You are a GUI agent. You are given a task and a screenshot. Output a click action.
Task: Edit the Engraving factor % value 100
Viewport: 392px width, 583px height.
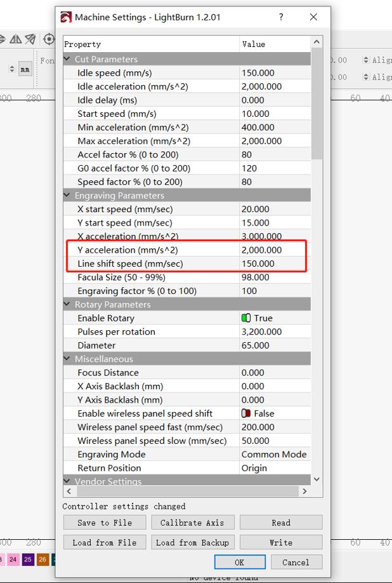275,291
